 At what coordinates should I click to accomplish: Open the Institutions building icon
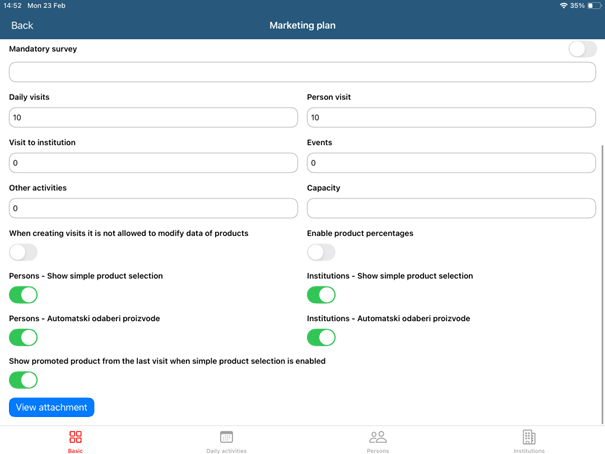[x=529, y=437]
